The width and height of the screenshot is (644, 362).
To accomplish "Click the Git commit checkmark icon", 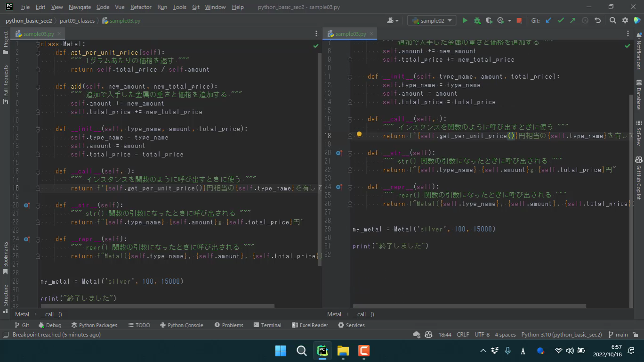I will (561, 21).
